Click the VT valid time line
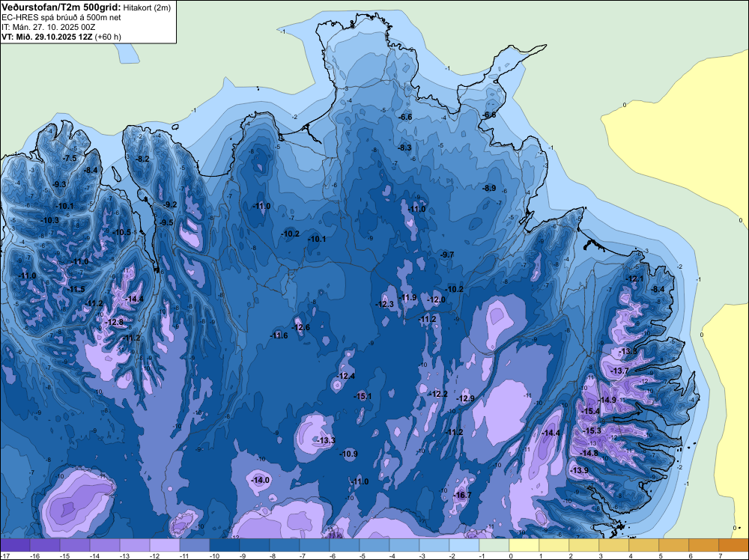Screen dimensions: 749x560 (x=61, y=36)
